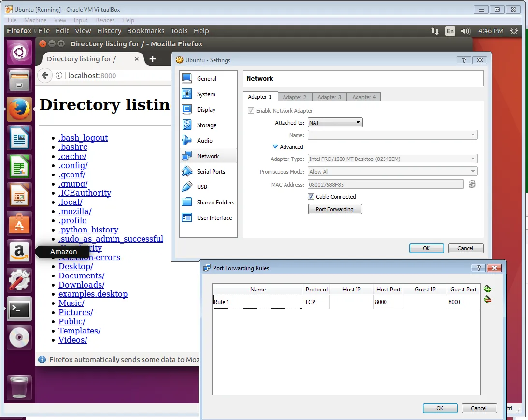This screenshot has height=420, width=528.
Task: Open the Firefox History menu
Action: (109, 31)
